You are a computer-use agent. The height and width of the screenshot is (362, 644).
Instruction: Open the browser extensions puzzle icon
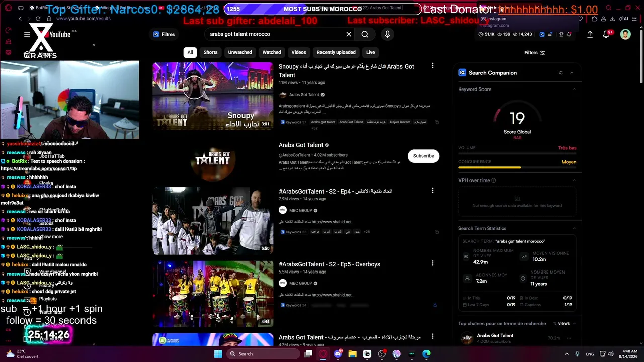pos(594,19)
